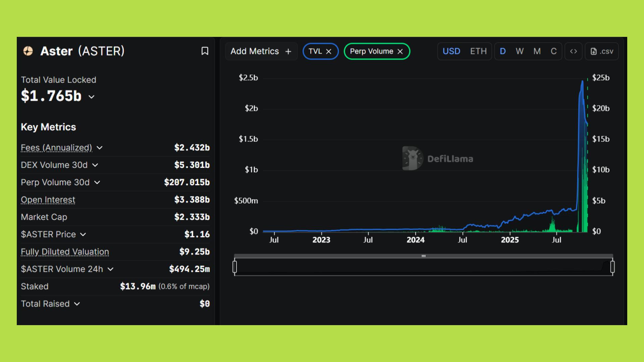
Task: Download the chart as .csv
Action: tap(602, 51)
